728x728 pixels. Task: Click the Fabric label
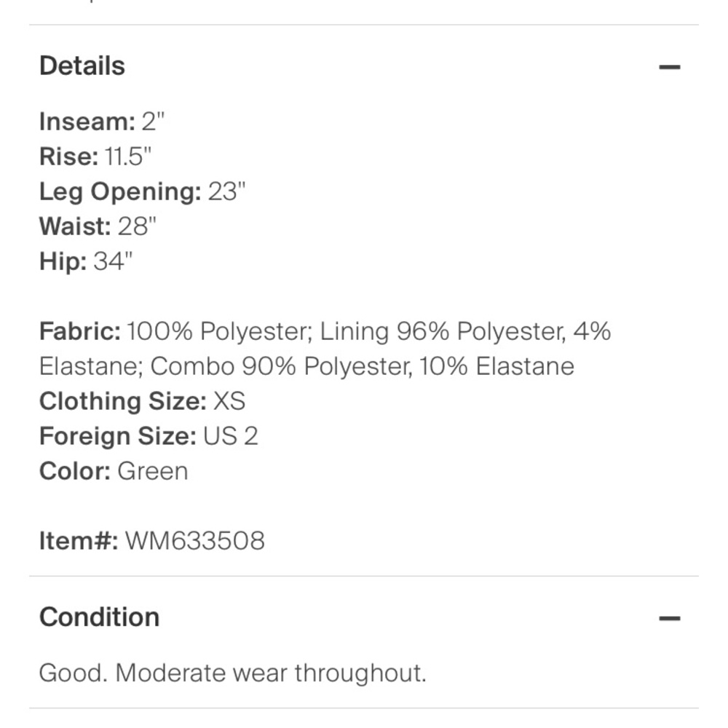tap(80, 331)
